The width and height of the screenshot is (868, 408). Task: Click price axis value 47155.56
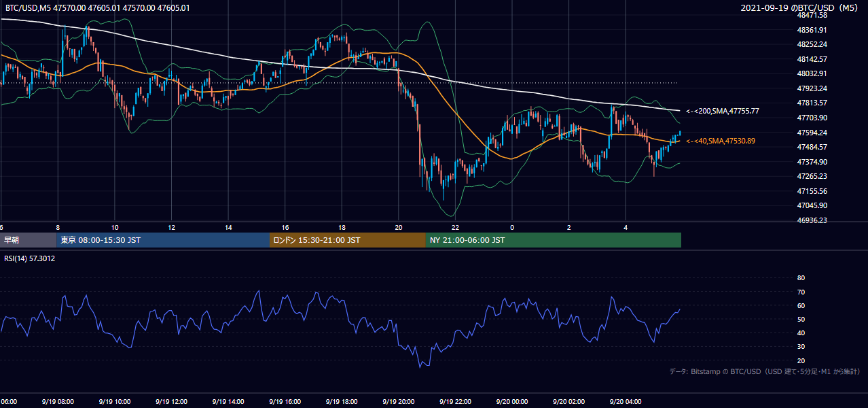(812, 191)
